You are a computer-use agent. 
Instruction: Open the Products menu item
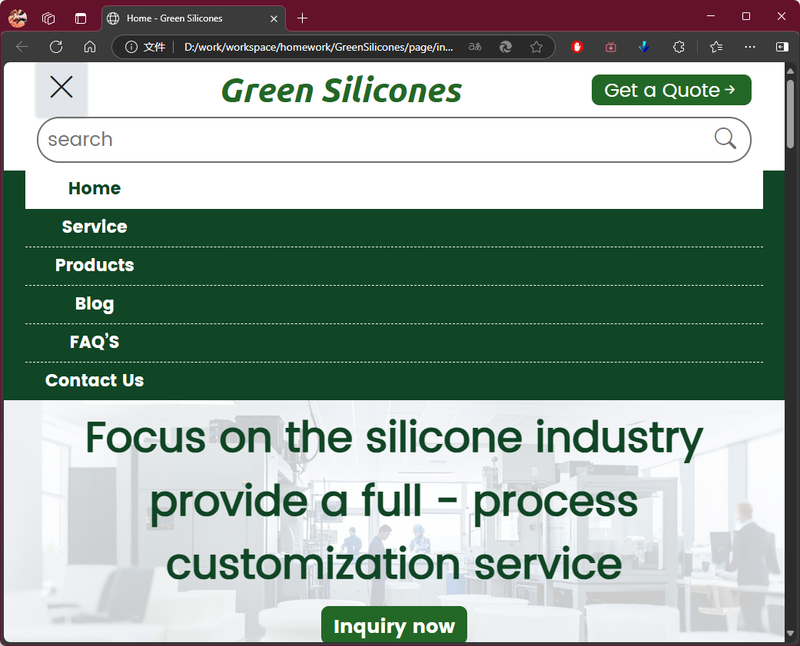[94, 265]
